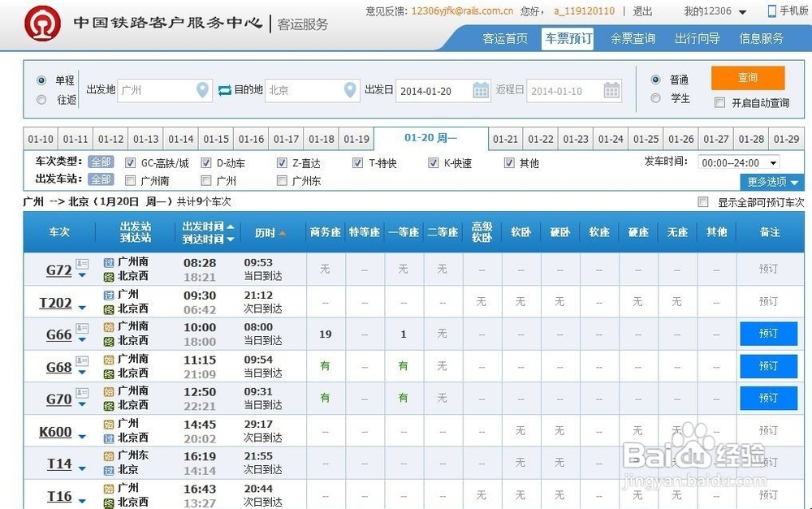Uncheck the K-快速 train type checkbox

434,162
